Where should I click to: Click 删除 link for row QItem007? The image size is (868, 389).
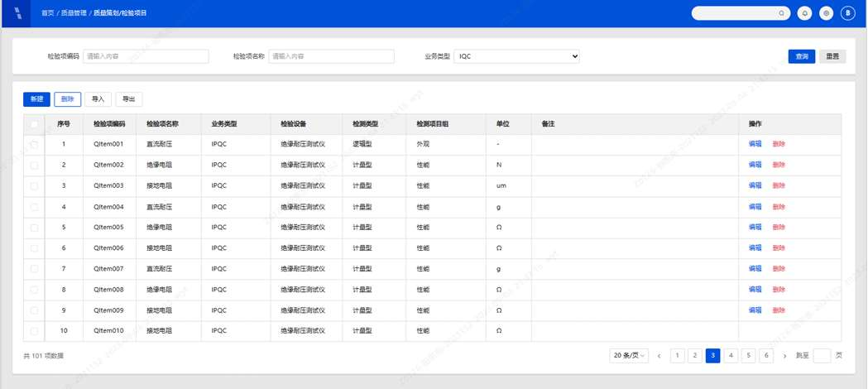779,268
